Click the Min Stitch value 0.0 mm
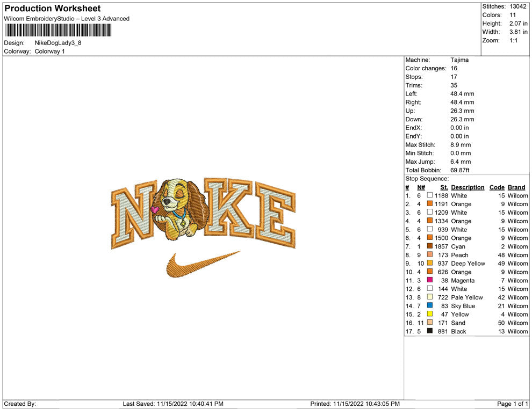 (461, 153)
